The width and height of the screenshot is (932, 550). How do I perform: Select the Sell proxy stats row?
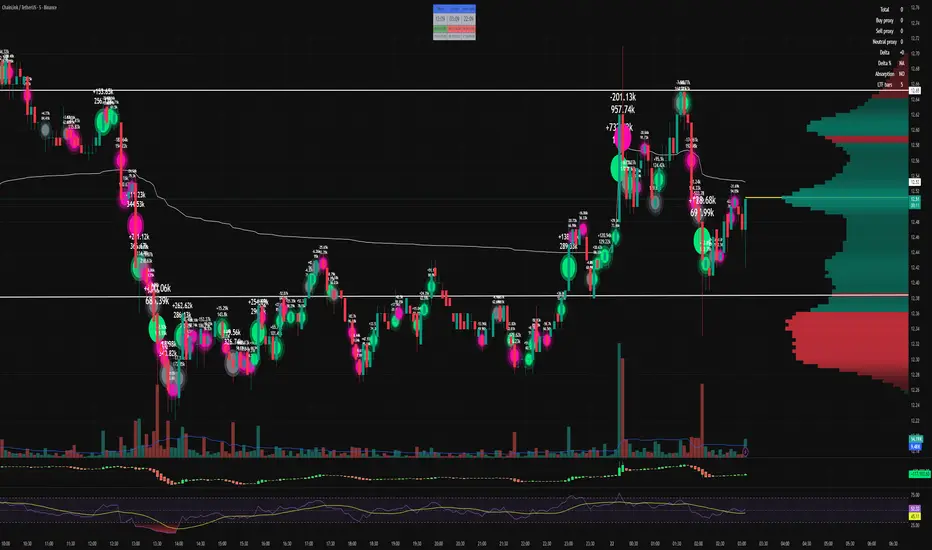click(x=889, y=31)
